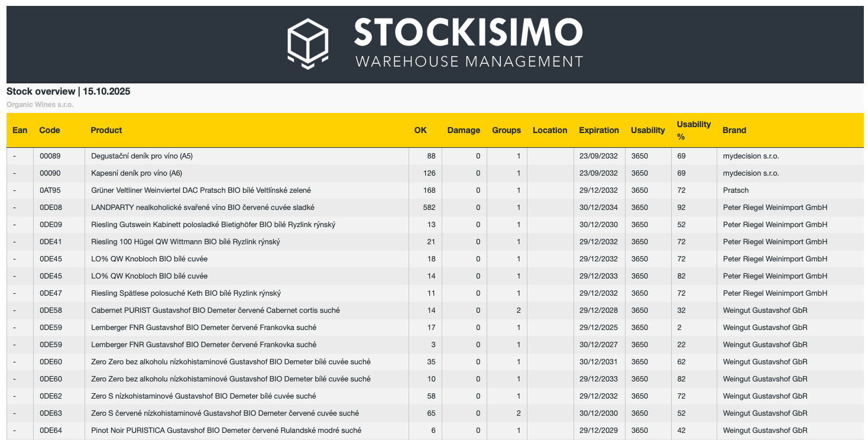Screen dimensions: 868x440
Task: Click the Stockisimo box logo icon
Action: (x=307, y=44)
